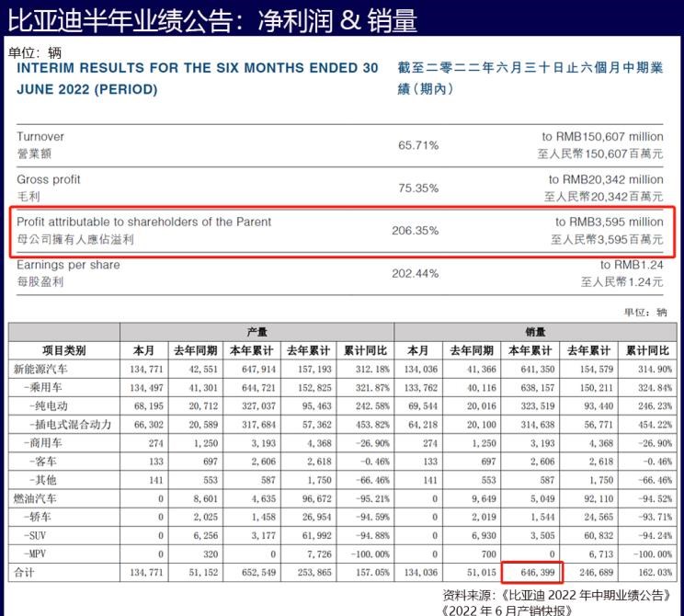
Task: Click the 单位：辆 label under the title
Action: pyautogui.click(x=34, y=52)
